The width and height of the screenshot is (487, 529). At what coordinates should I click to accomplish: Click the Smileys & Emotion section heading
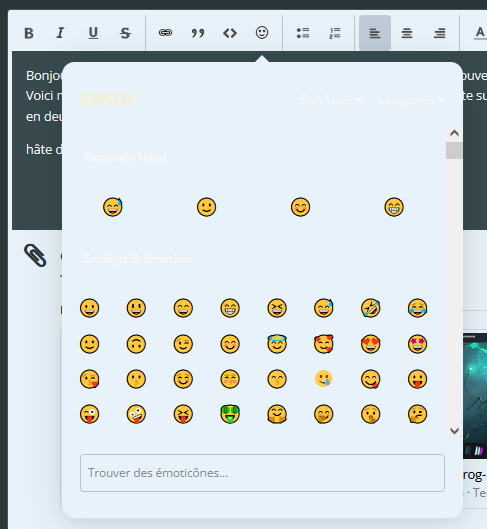tap(138, 259)
